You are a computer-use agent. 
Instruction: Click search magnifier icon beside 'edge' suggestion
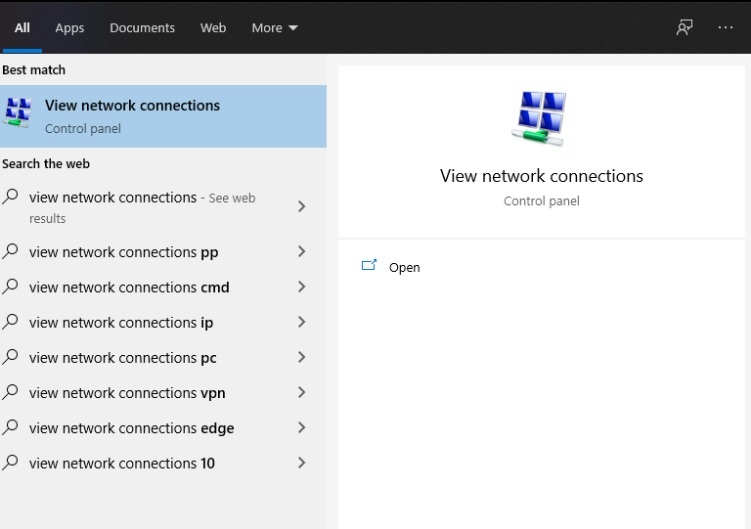click(x=10, y=427)
